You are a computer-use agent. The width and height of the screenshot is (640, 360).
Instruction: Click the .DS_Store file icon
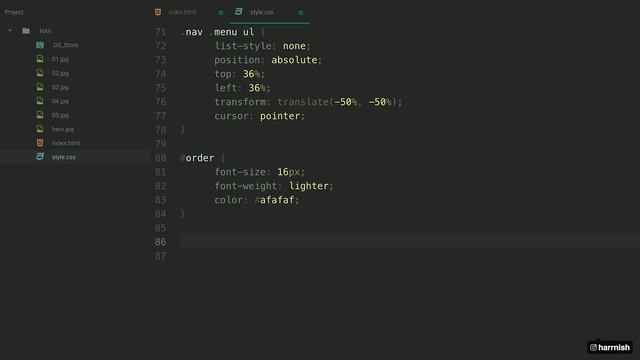(40, 45)
